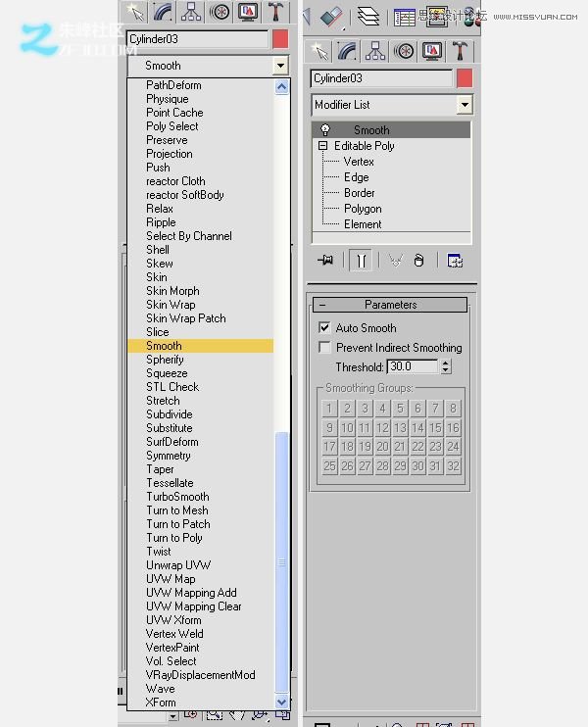Open the Utilities tab in right panel
This screenshot has width=588, height=727.
coord(460,51)
